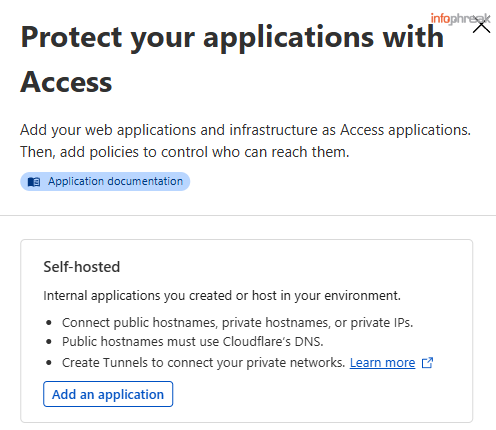The image size is (496, 430).
Task: Click the book icon beside Application documentation
Action: tap(34, 182)
